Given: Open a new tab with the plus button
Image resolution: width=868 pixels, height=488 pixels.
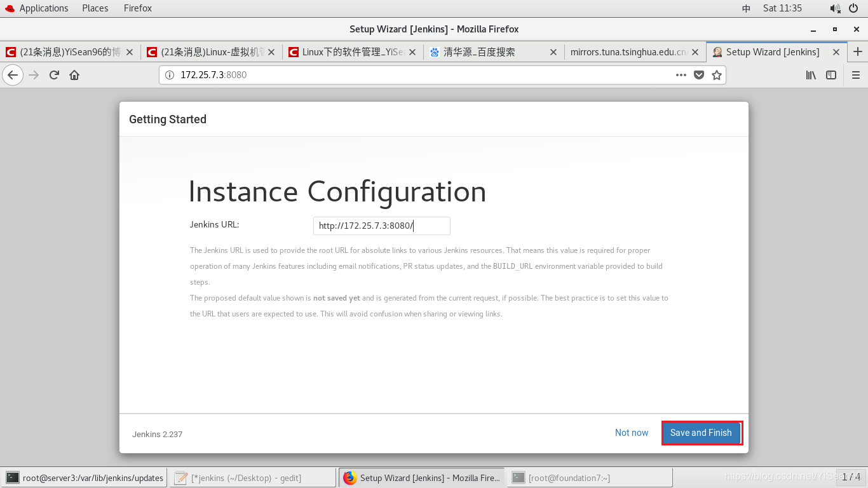Looking at the screenshot, I should click(x=858, y=52).
